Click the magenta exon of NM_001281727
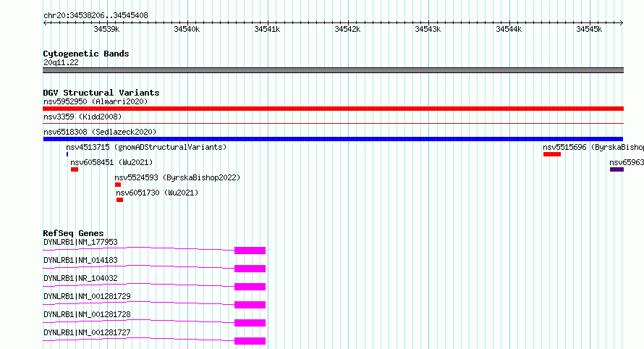This screenshot has width=644, height=349. tap(250, 341)
